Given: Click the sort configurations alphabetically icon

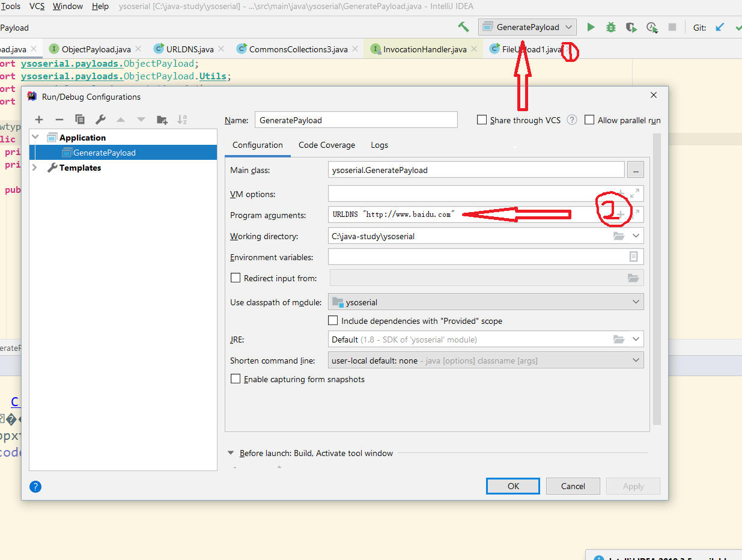Looking at the screenshot, I should click(182, 120).
